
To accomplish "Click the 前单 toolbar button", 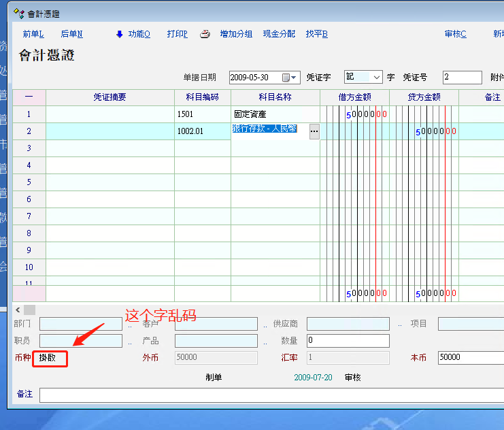I will tap(33, 34).
